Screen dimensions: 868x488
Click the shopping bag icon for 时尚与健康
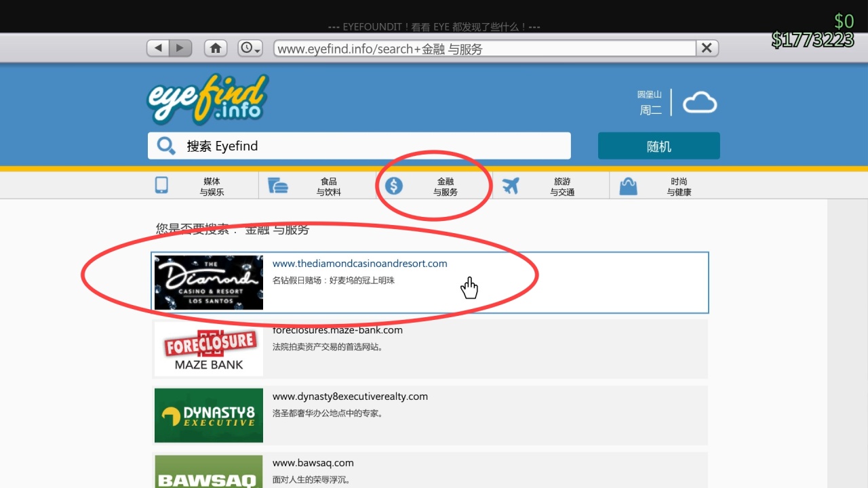[629, 185]
